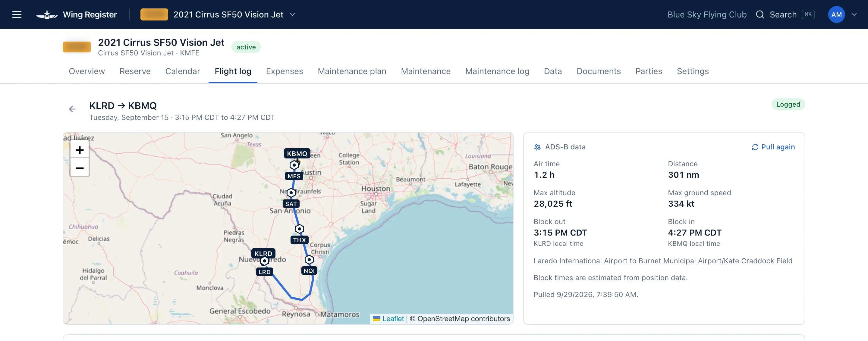Open the Leaflet attribution link
868x341 pixels.
tap(393, 319)
